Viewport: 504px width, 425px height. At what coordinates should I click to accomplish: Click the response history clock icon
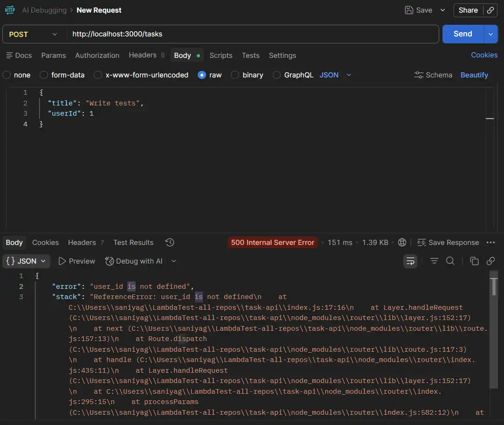coord(170,242)
